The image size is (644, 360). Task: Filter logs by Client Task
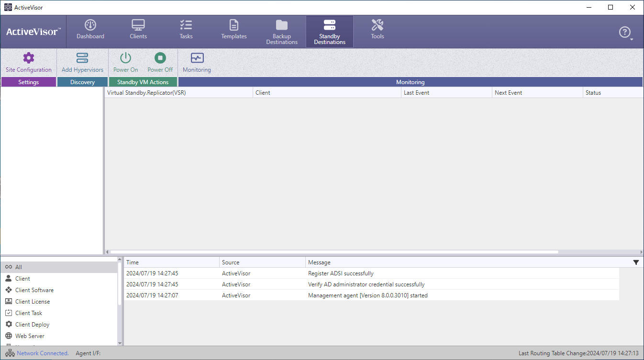click(x=59, y=313)
